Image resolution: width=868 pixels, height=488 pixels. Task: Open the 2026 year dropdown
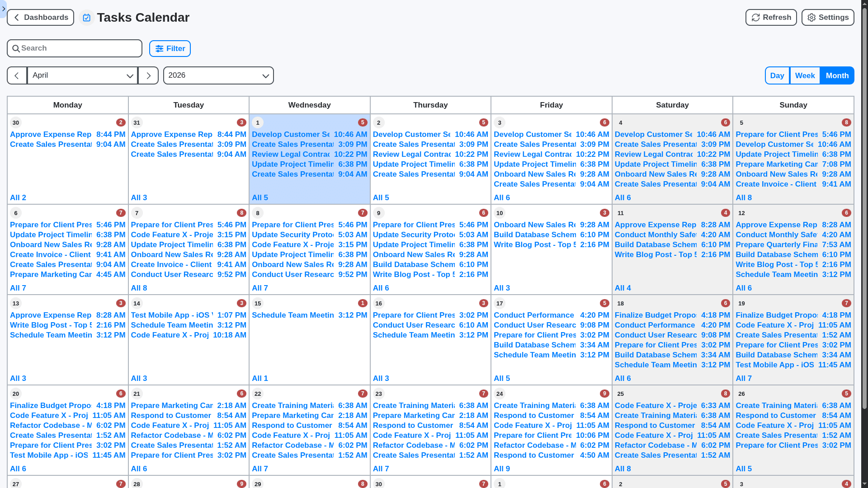218,75
